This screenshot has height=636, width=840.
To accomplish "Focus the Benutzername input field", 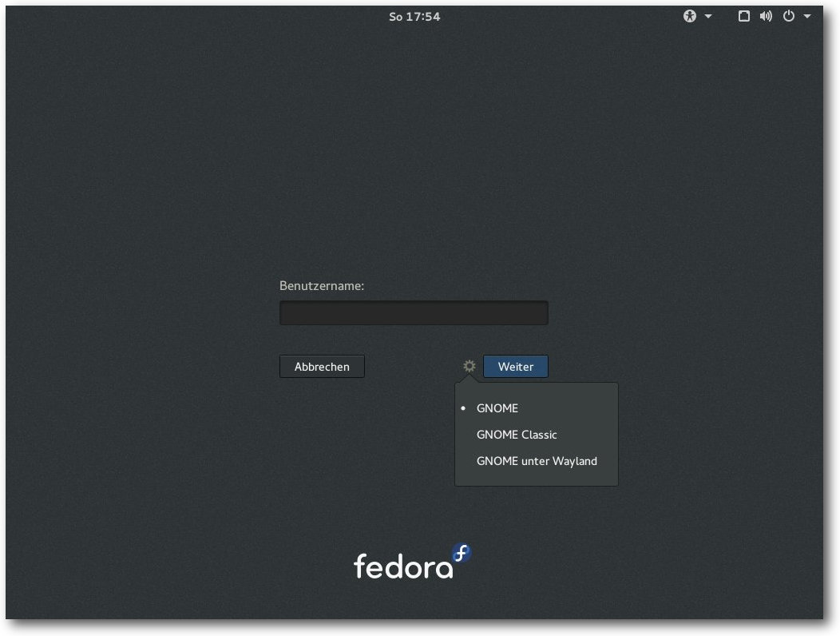I will [x=414, y=313].
